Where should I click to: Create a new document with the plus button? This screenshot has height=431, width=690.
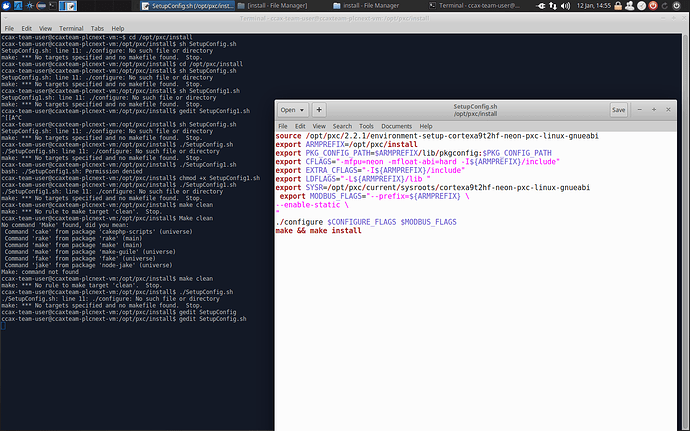point(319,110)
